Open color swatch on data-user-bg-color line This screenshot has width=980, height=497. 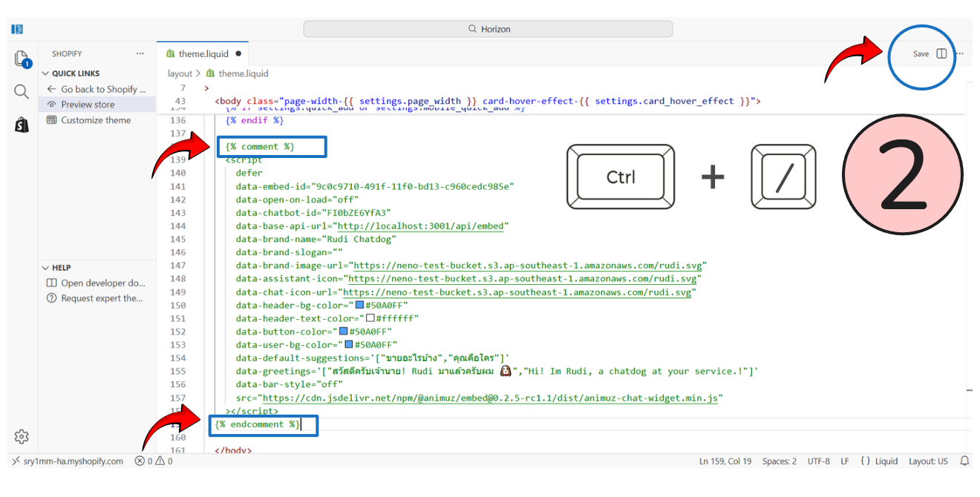tap(348, 345)
